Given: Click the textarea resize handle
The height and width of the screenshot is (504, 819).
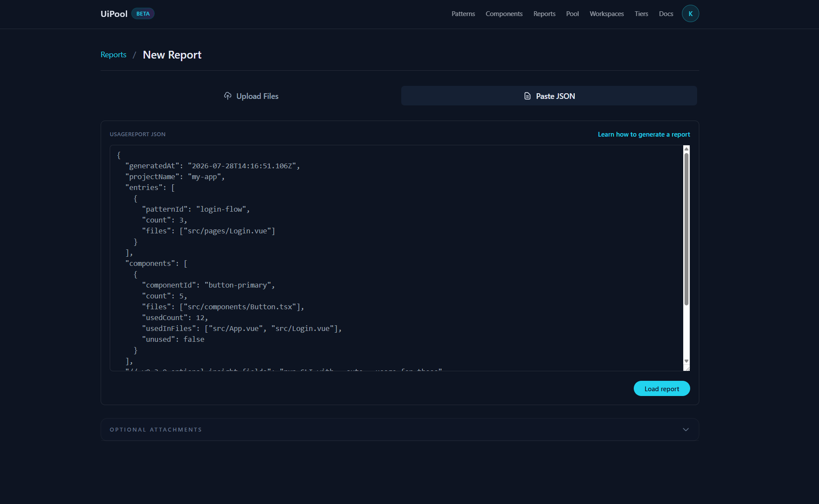Looking at the screenshot, I should click(x=687, y=368).
